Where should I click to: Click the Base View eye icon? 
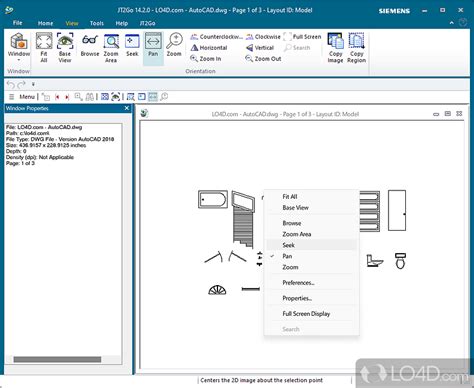65,47
